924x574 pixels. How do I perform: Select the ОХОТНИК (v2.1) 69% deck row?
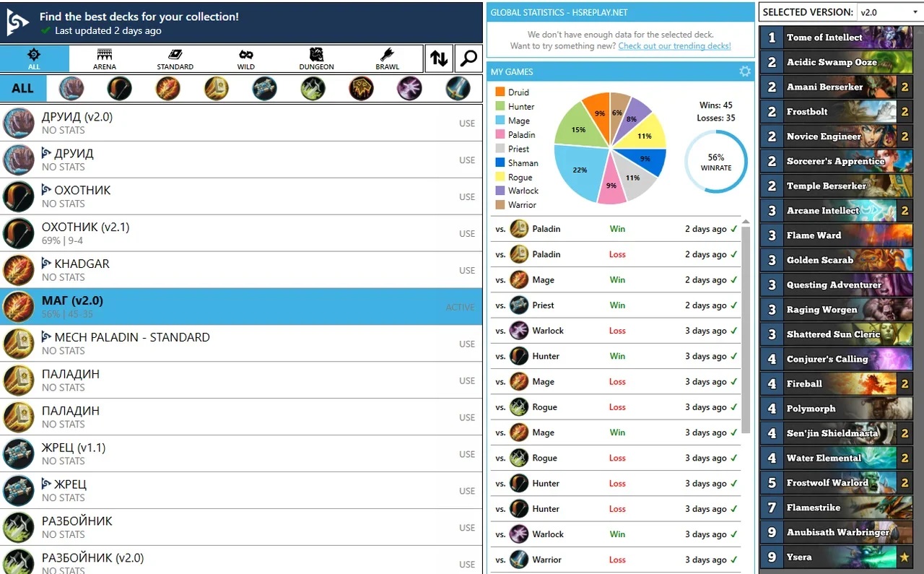(241, 233)
